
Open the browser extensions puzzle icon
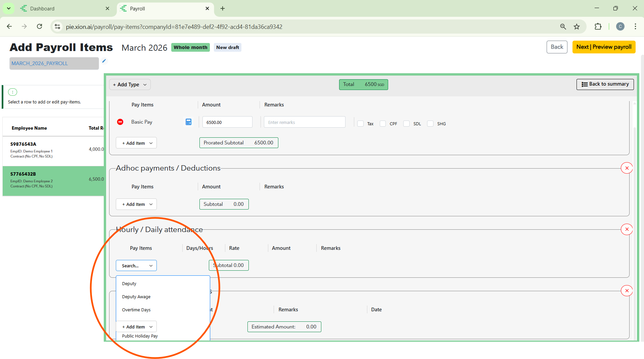click(598, 27)
